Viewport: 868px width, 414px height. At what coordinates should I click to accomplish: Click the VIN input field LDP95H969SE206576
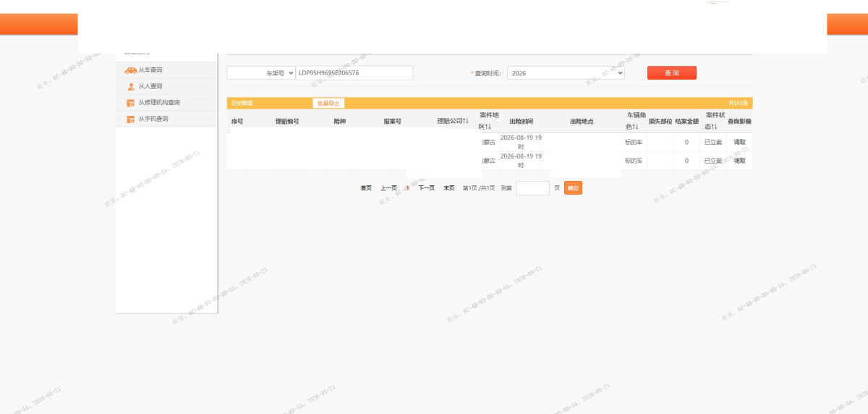tap(354, 73)
